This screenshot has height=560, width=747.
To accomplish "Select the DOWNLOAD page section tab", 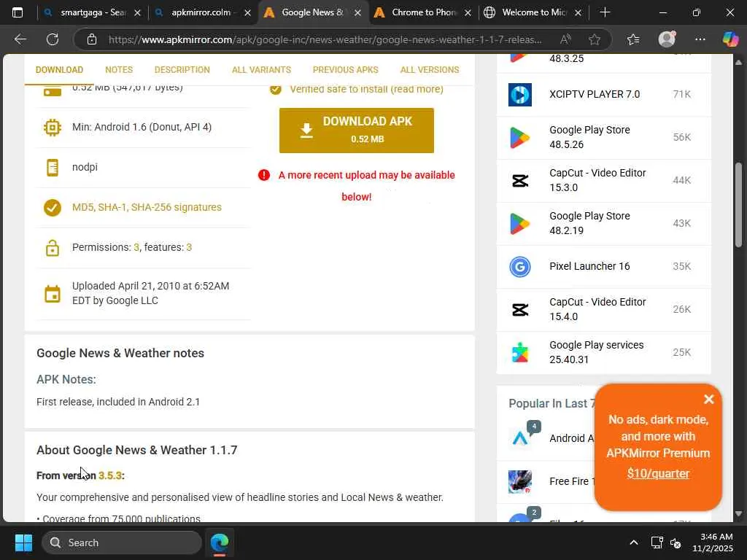I will point(59,69).
